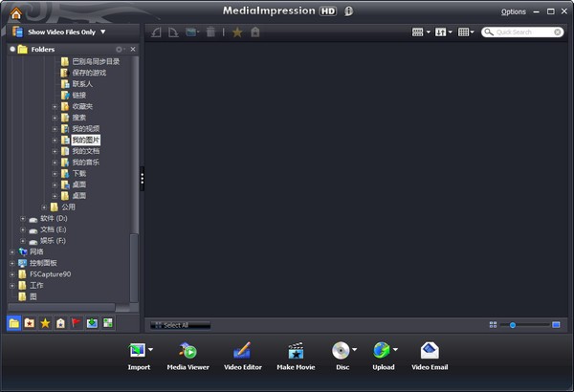This screenshot has height=392, width=574.
Task: Click the folder tree horizontal scrollbar
Action: pyautogui.click(x=61, y=306)
